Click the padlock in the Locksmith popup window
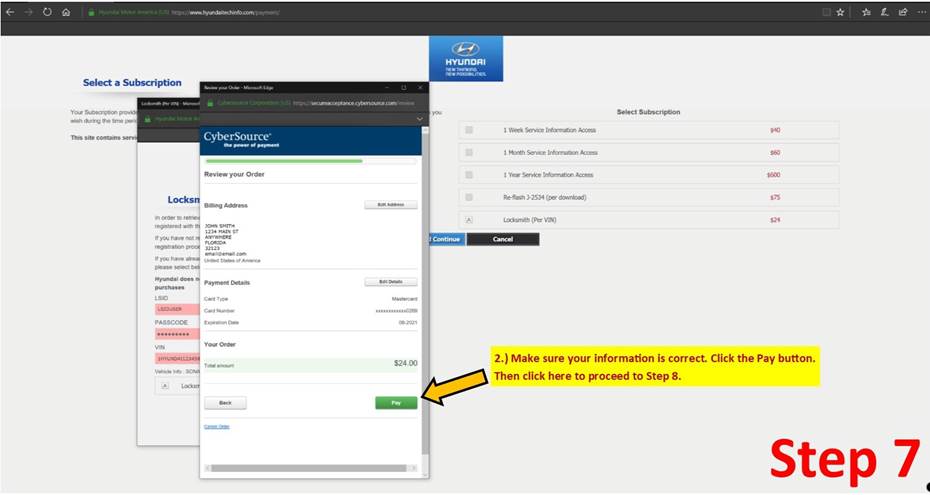This screenshot has height=495, width=930. coord(148,119)
